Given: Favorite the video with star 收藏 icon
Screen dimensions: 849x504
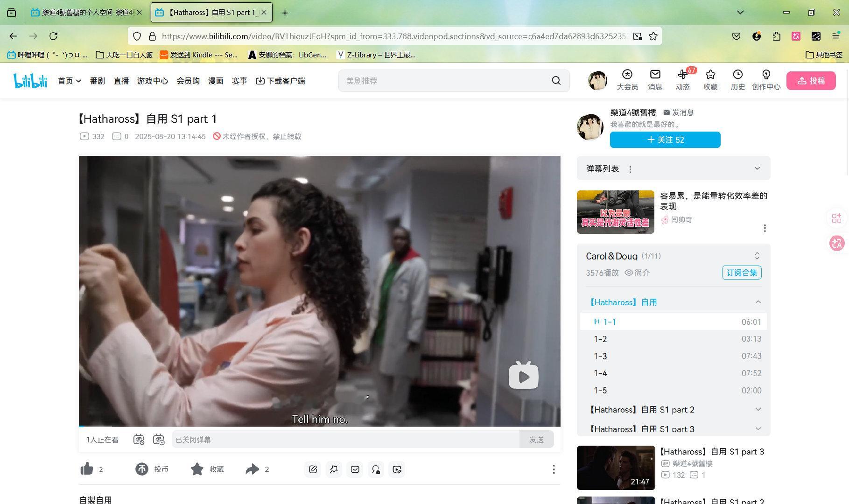Looking at the screenshot, I should pos(197,469).
